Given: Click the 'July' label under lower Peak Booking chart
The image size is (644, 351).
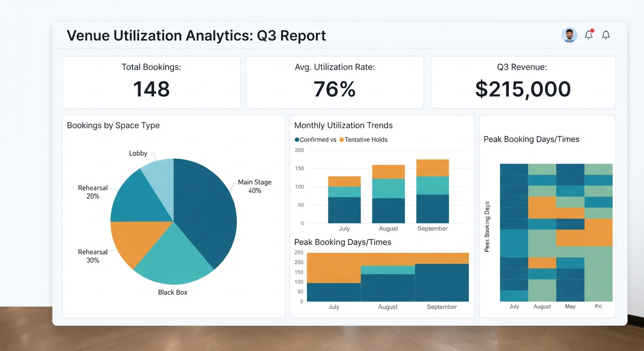Looking at the screenshot, I should point(334,307).
